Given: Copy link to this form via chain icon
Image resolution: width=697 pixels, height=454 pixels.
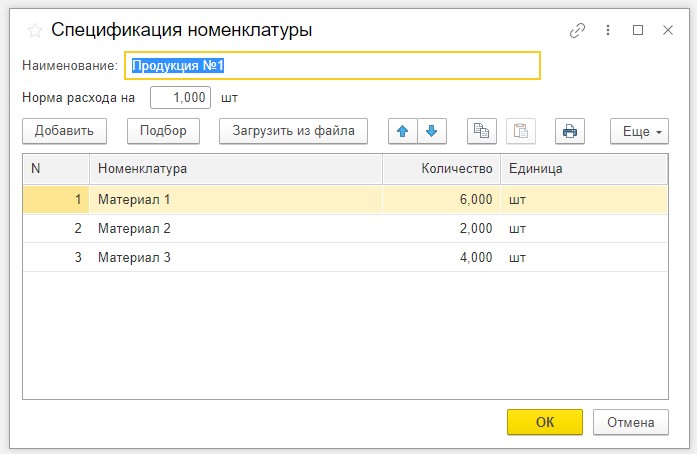Looking at the screenshot, I should [x=577, y=30].
